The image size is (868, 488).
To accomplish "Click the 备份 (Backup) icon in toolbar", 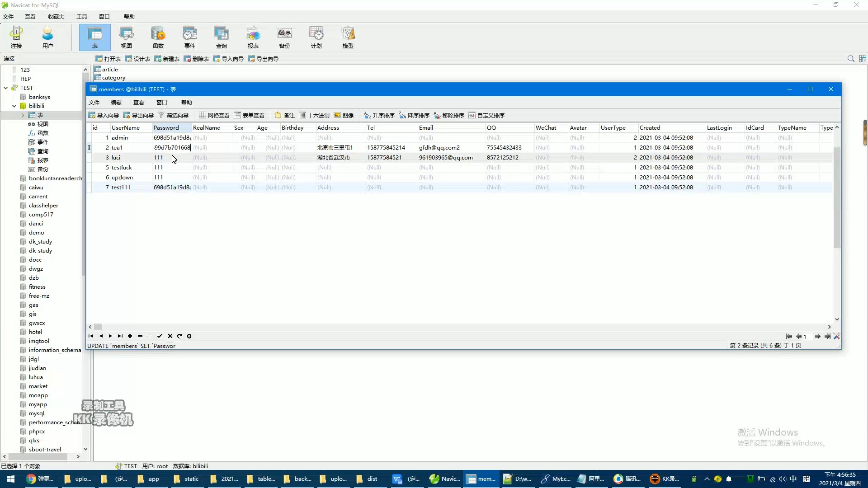I will click(x=284, y=37).
